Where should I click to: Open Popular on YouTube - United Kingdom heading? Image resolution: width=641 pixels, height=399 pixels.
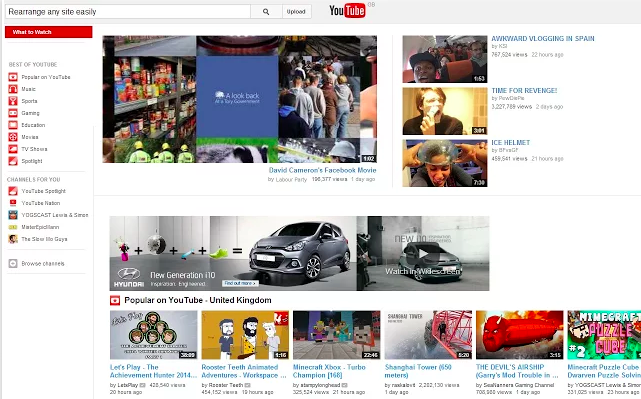point(198,300)
